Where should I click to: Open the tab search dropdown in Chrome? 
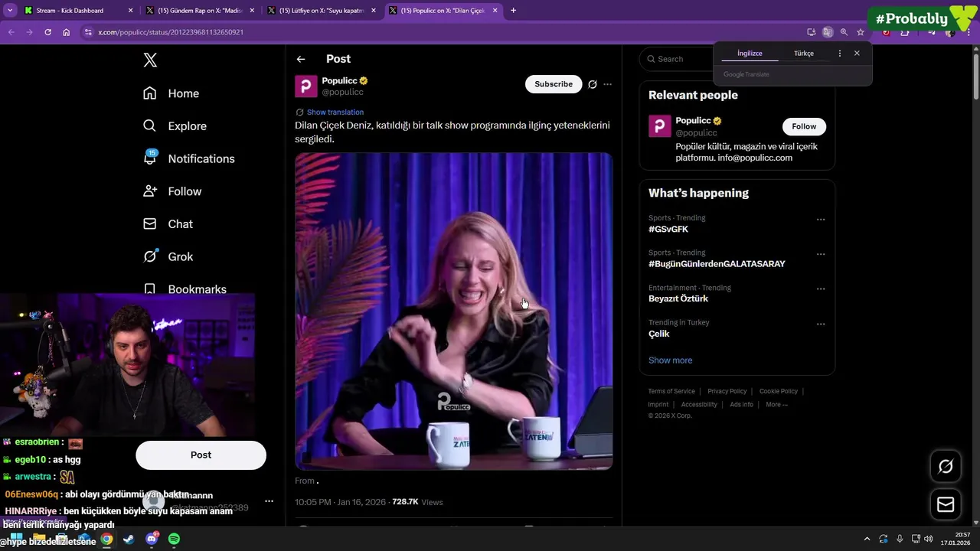pyautogui.click(x=10, y=11)
